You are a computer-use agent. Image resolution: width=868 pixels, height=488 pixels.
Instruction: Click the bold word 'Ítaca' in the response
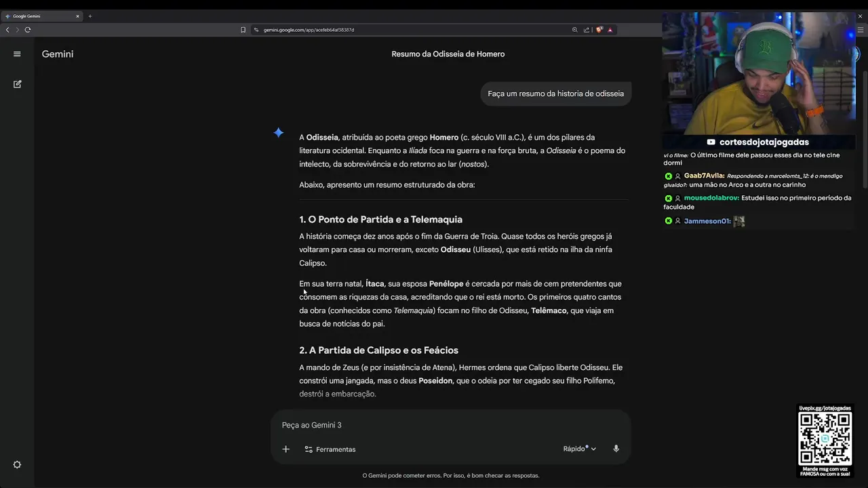[x=375, y=284]
